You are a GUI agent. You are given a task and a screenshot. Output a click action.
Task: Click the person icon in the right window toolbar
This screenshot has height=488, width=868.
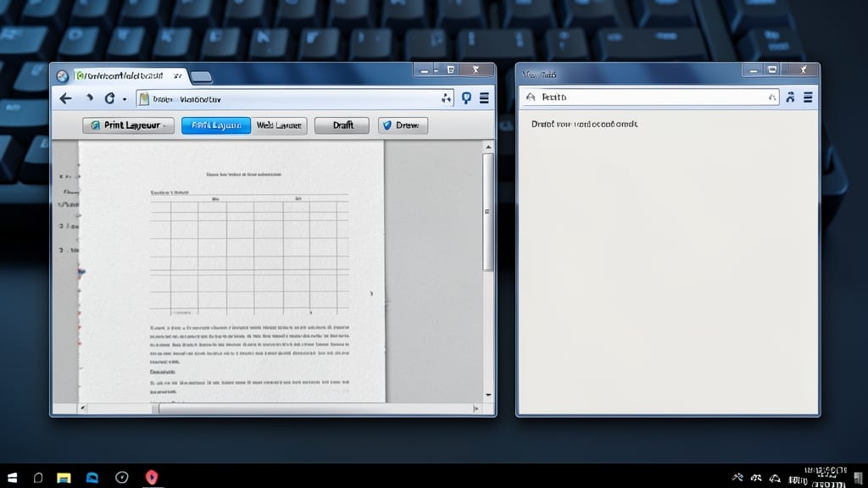point(790,97)
